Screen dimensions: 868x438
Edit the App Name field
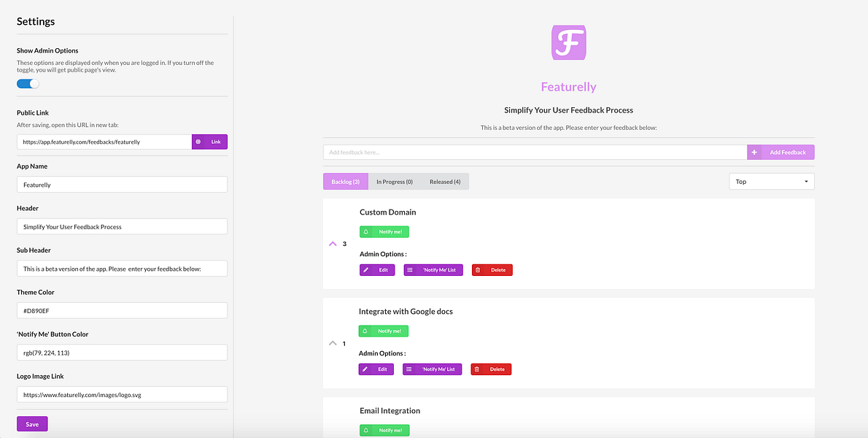click(x=122, y=185)
